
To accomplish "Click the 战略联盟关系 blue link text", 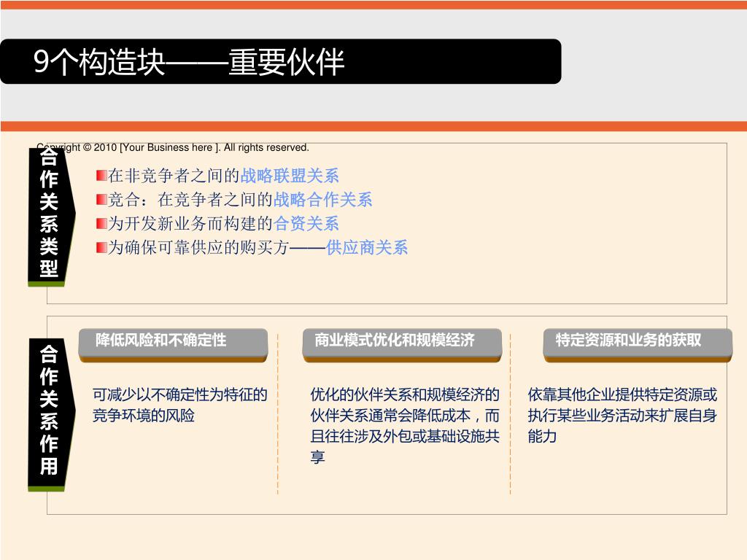I will tap(290, 176).
